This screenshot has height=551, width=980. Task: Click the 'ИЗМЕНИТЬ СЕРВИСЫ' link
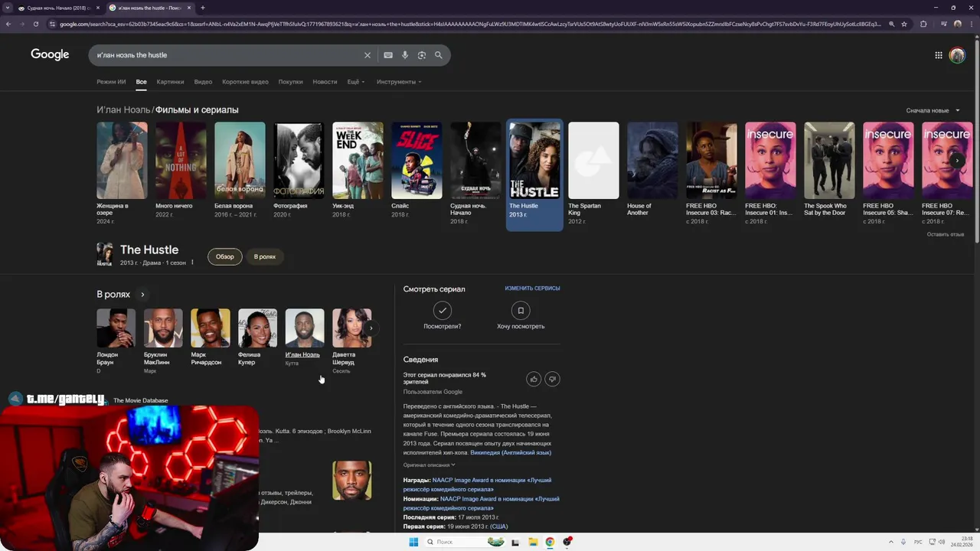click(532, 289)
